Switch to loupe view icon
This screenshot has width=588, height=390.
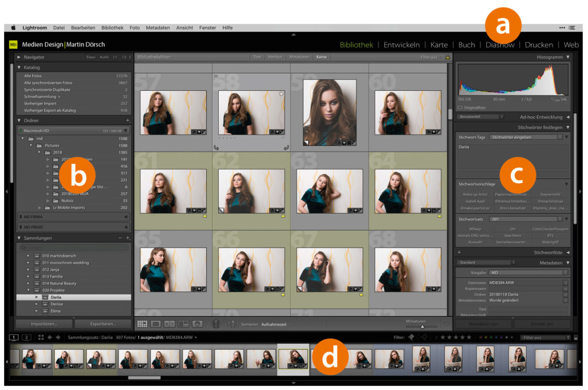tap(156, 324)
